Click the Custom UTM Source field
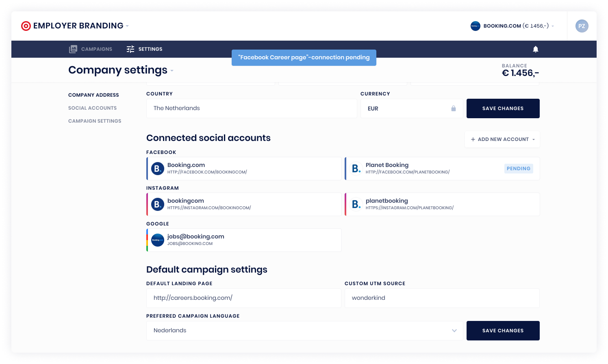Viewport: 608px width, 364px height. [x=442, y=298]
